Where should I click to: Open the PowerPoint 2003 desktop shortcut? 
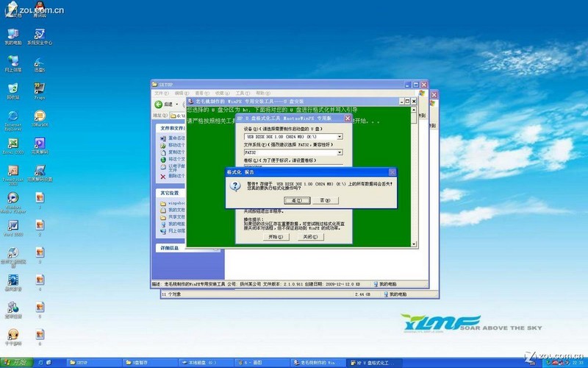(12, 175)
